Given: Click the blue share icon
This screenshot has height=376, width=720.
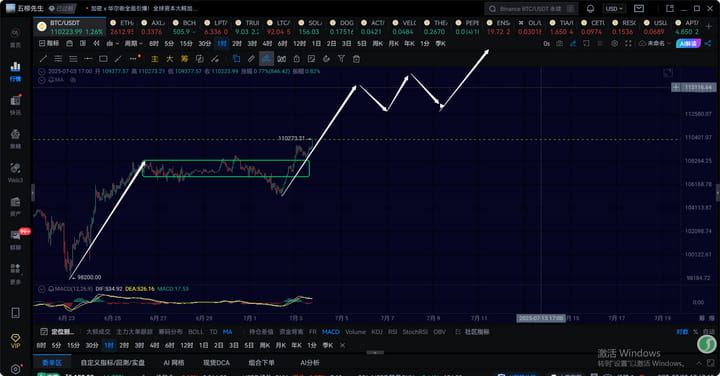Looking at the screenshot, I should coord(708,44).
